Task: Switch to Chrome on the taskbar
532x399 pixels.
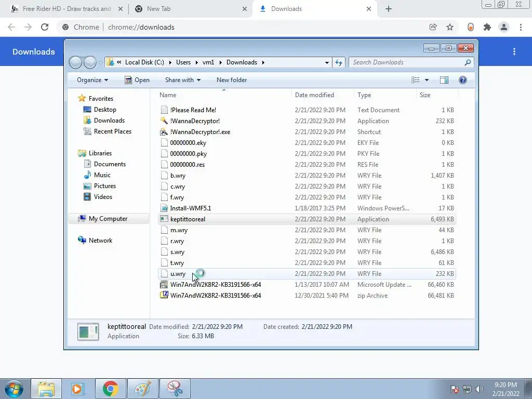Action: (110, 389)
